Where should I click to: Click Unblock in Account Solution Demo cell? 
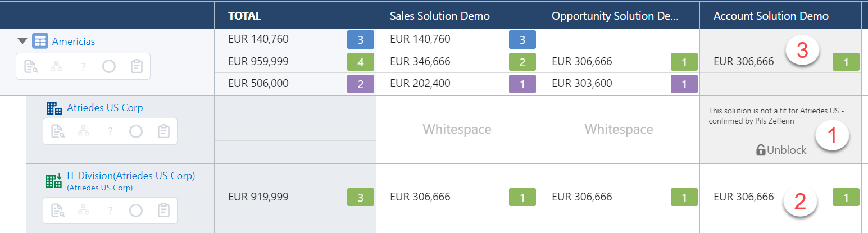(x=781, y=150)
